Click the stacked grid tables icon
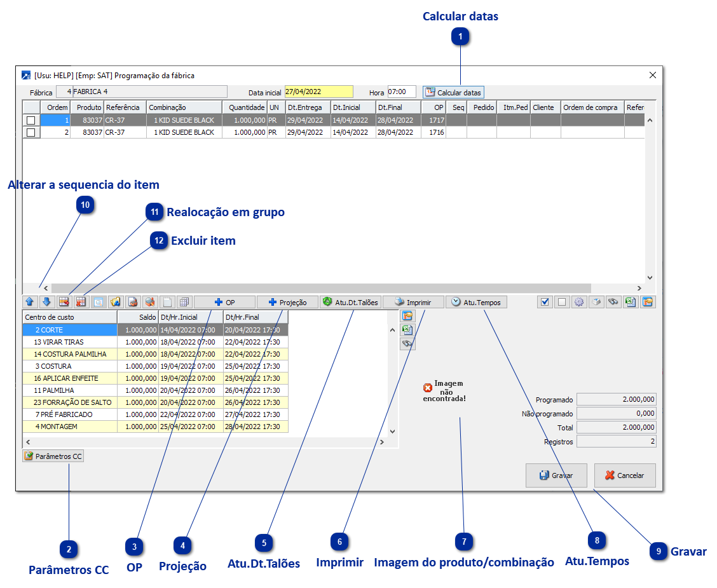The height and width of the screenshot is (588, 717). click(184, 302)
